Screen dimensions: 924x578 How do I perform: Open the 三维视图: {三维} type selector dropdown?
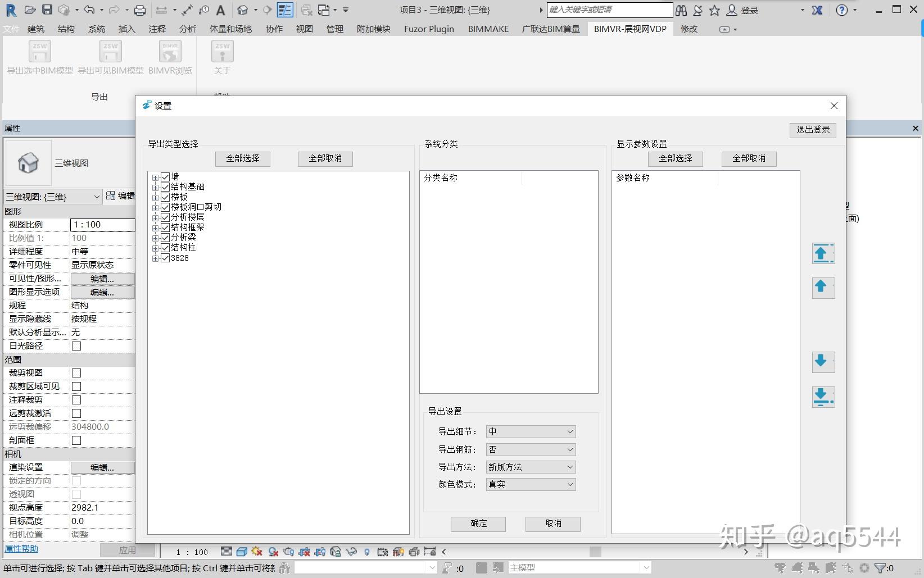[x=53, y=197]
